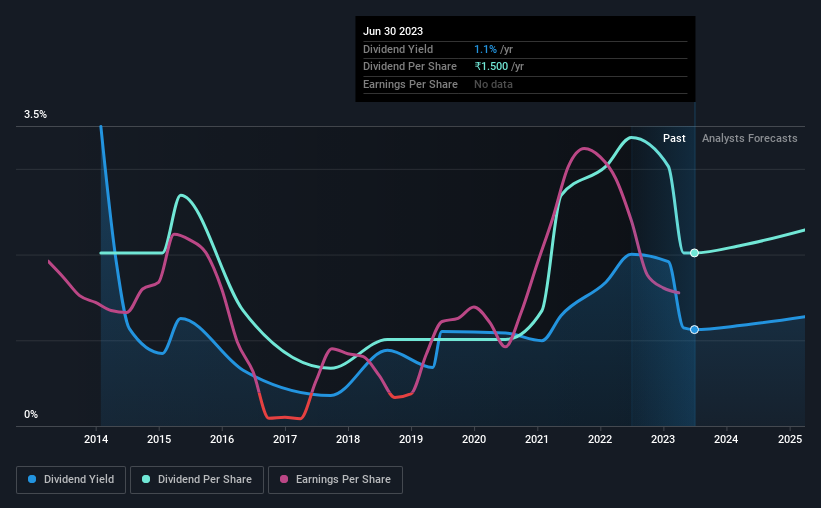Click the 2021 x-axis label
821x508 pixels.
(537, 439)
